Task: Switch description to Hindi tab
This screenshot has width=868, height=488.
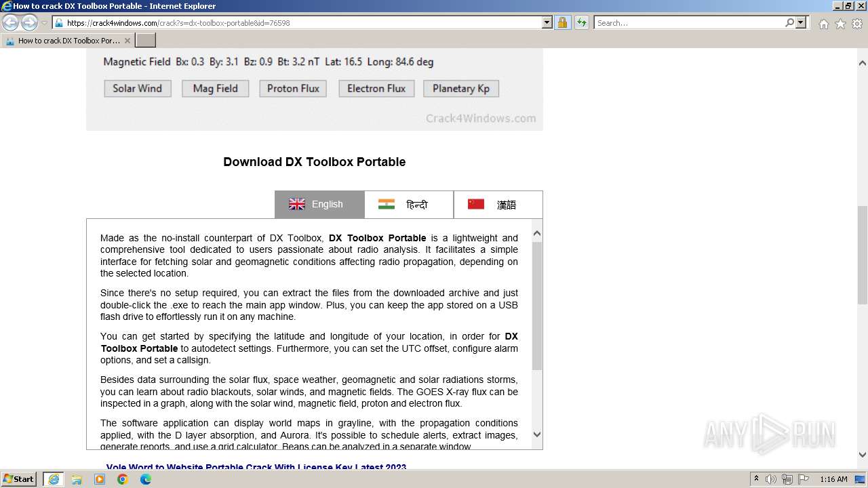Action: pyautogui.click(x=409, y=204)
